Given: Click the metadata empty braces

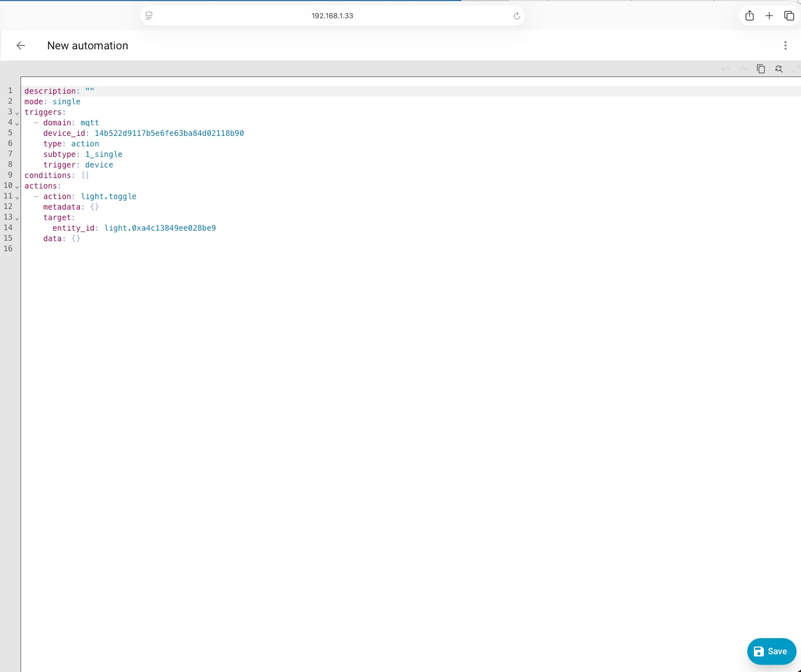Looking at the screenshot, I should click(94, 207).
